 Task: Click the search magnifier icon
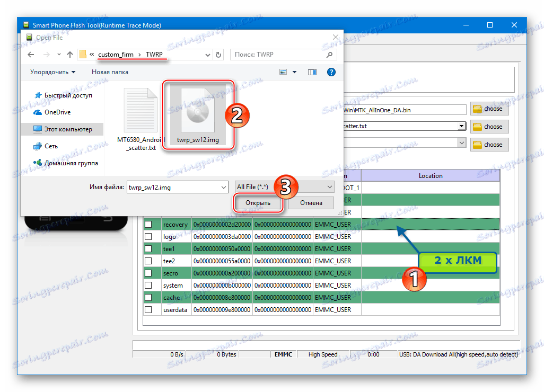pos(330,55)
